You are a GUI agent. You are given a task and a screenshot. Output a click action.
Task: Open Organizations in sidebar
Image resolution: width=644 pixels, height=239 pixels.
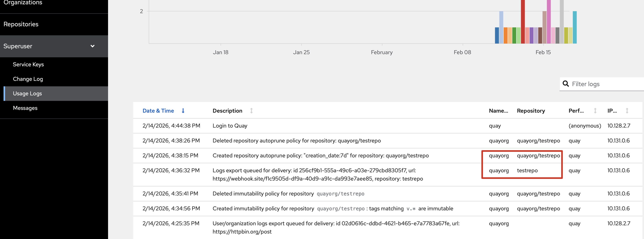point(23,3)
